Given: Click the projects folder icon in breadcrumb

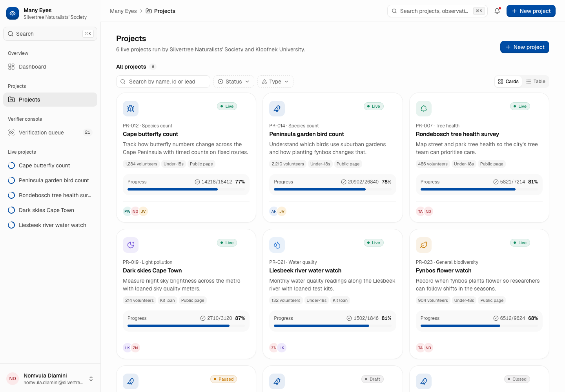Looking at the screenshot, I should [149, 11].
